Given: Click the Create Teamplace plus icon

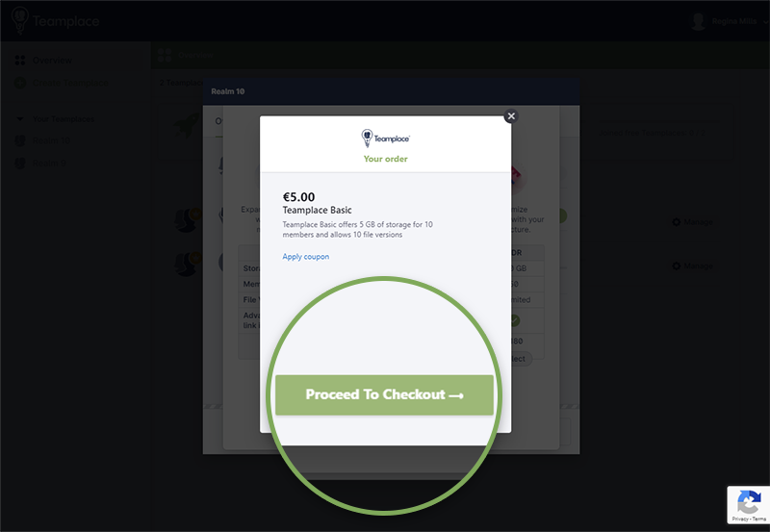Looking at the screenshot, I should (x=20, y=83).
